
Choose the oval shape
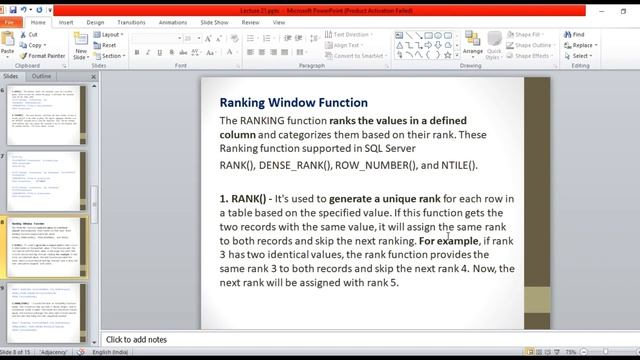438,36
